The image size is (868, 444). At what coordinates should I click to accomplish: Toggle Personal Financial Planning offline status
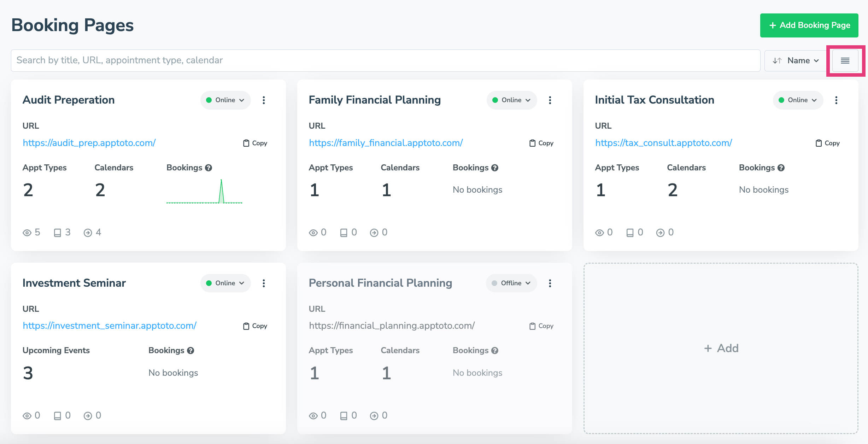[x=511, y=283]
